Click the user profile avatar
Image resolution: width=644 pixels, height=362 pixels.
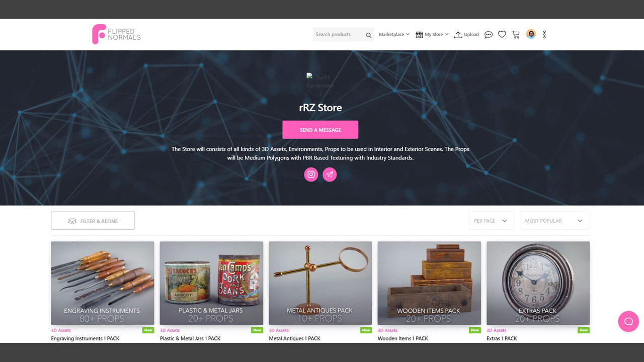pos(531,34)
